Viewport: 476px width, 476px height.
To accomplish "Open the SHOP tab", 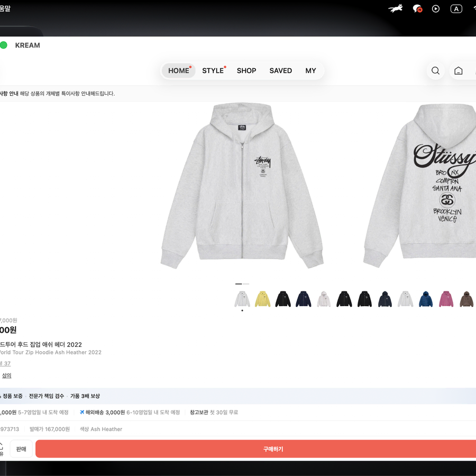I will point(246,71).
